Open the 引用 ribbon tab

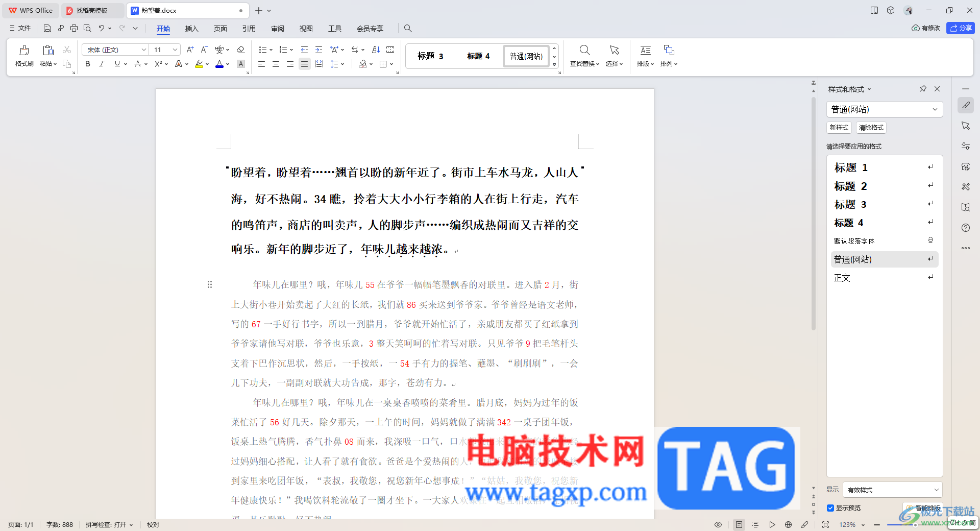[x=249, y=29]
